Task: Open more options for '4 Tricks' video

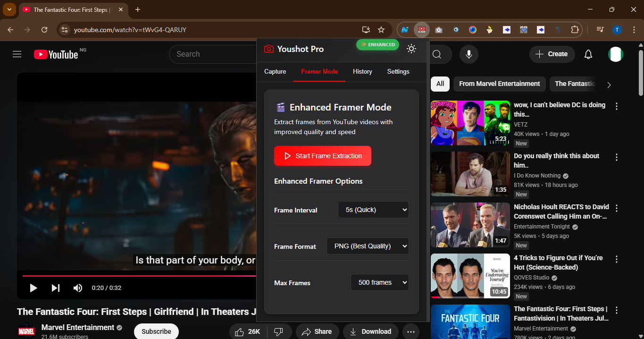Action: 617,259
